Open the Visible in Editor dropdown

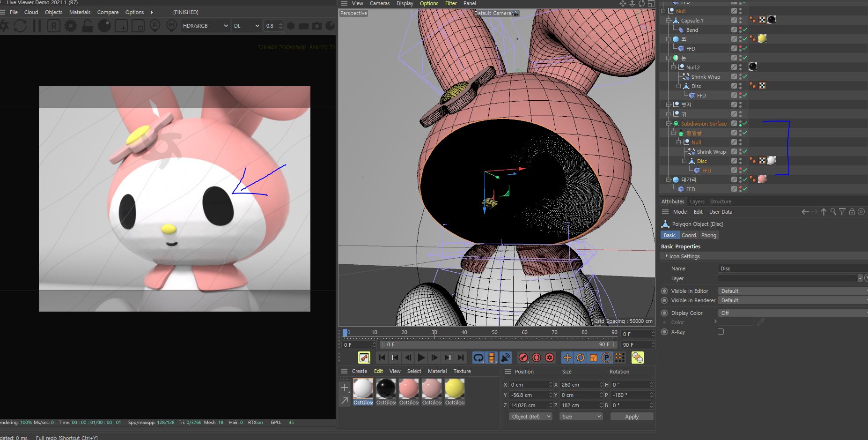[793, 291]
